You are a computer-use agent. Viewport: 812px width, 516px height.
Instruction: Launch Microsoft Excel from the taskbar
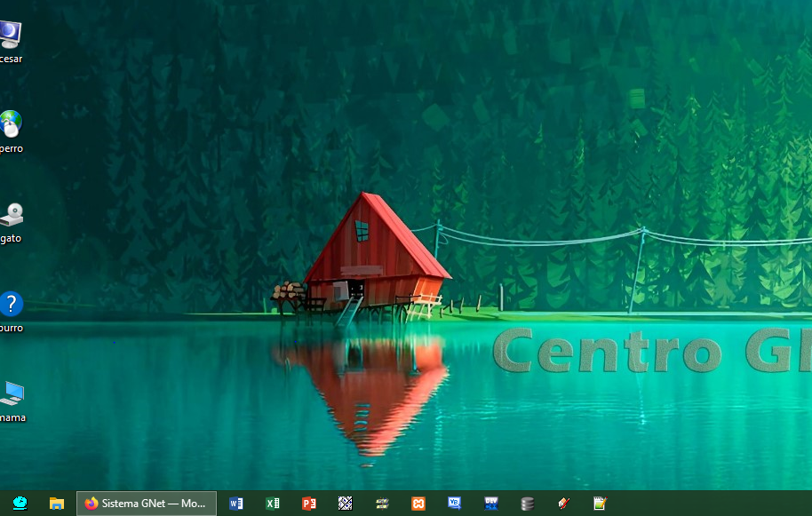[273, 503]
